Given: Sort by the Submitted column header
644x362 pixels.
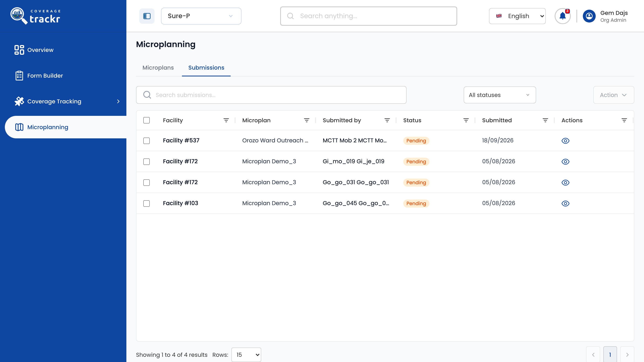Looking at the screenshot, I should coord(497,120).
